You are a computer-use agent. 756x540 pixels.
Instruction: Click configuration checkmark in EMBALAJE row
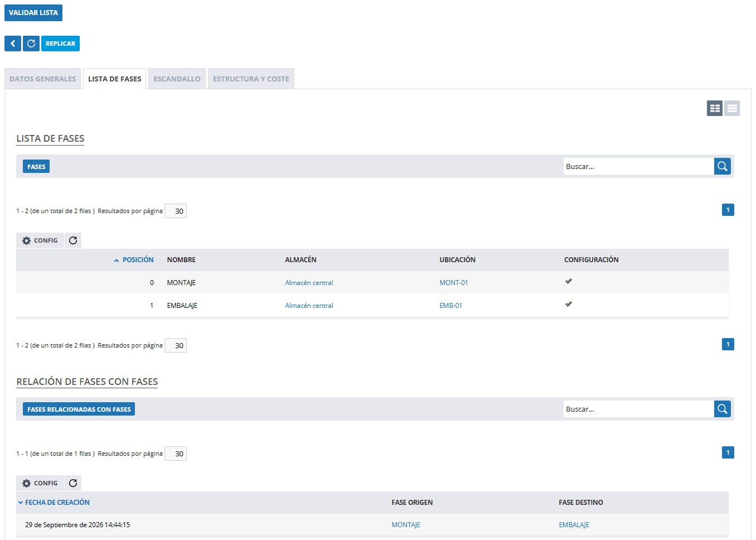point(569,305)
